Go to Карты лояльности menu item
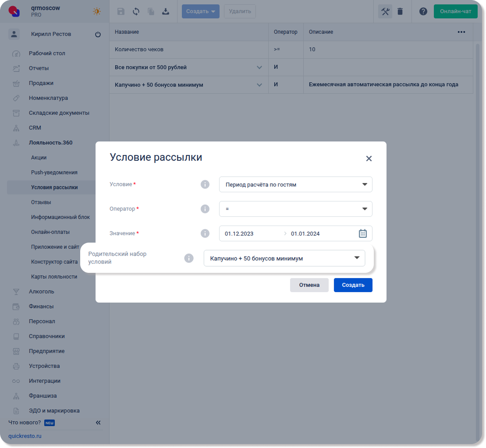 click(x=54, y=277)
